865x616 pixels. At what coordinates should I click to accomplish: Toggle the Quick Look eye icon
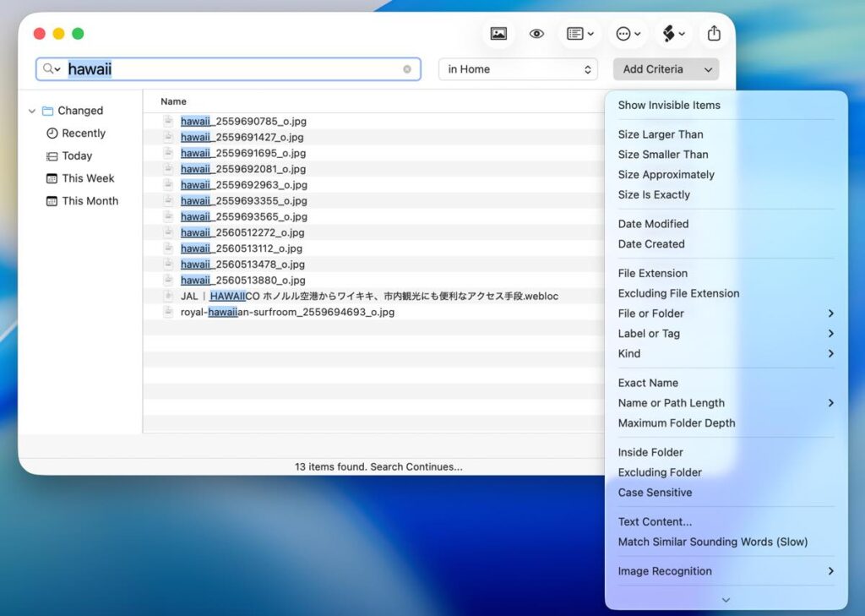point(536,34)
